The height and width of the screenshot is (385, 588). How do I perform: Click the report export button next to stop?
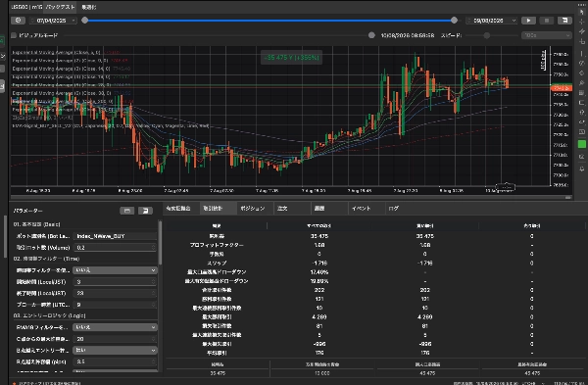(564, 21)
